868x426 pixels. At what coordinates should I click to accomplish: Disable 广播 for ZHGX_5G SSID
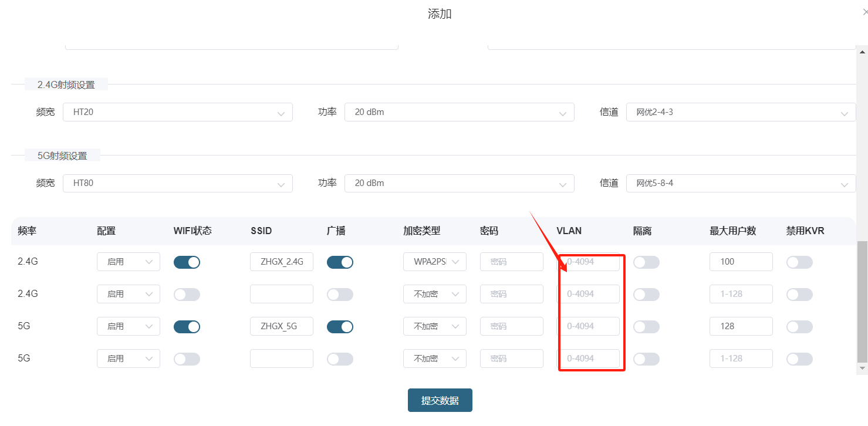click(340, 326)
